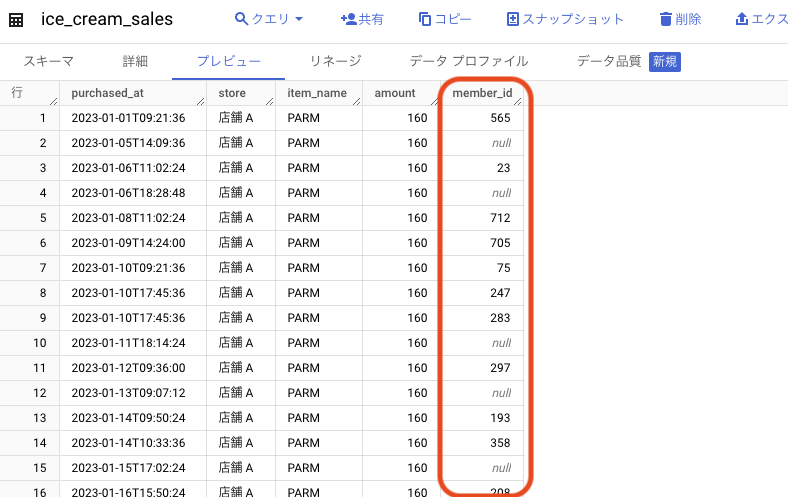Click member_id value 705
Viewport: 788px width, 497px height.
[500, 243]
